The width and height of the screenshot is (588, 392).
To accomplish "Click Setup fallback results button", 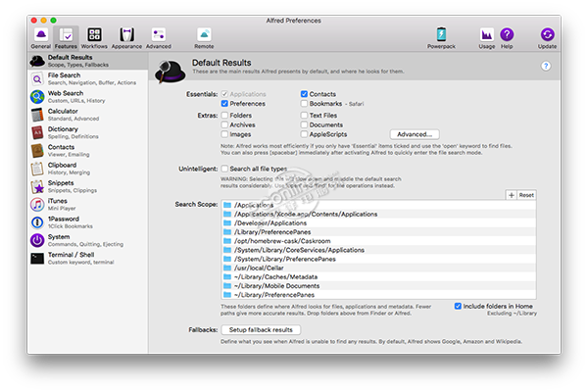I will point(260,330).
